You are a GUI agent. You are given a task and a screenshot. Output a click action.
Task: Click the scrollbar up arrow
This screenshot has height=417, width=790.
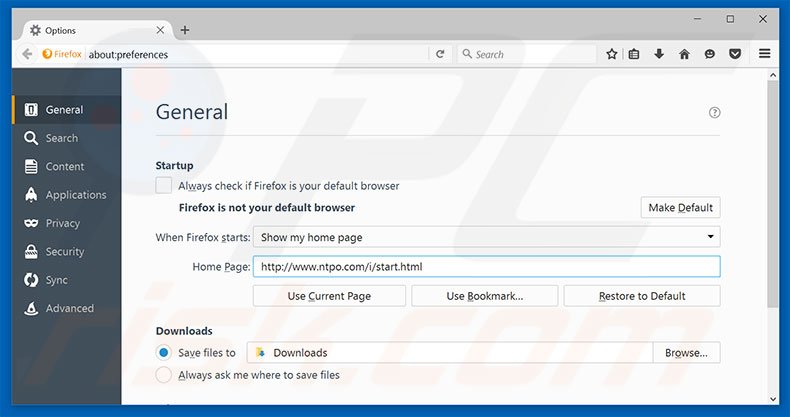[x=773, y=75]
